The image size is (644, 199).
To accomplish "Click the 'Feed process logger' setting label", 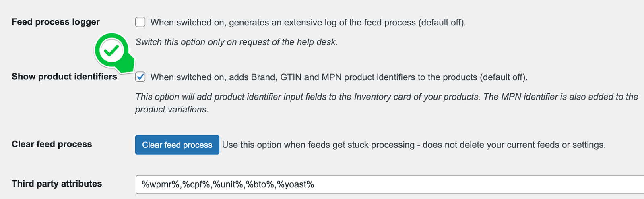I will pos(56,22).
